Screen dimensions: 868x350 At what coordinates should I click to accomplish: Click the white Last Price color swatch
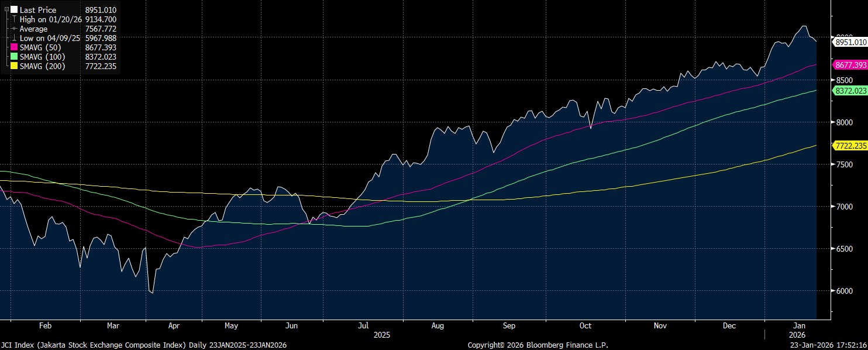click(x=14, y=10)
